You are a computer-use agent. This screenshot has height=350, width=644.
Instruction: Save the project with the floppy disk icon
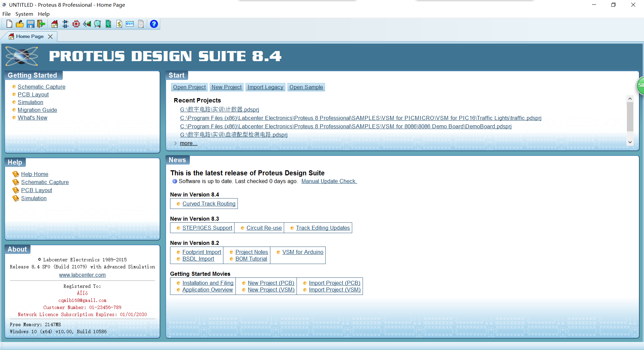[31, 24]
